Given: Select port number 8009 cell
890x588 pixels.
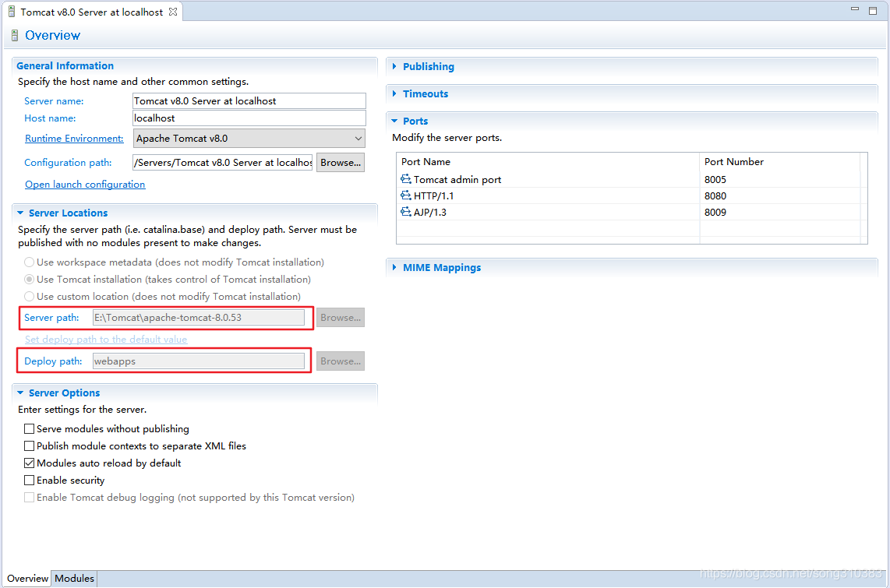Looking at the screenshot, I should [715, 212].
